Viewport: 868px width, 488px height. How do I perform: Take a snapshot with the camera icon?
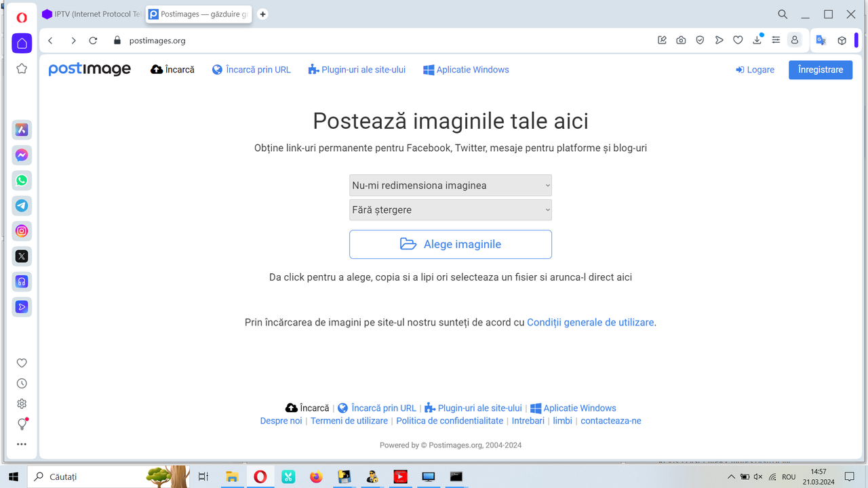coord(681,41)
